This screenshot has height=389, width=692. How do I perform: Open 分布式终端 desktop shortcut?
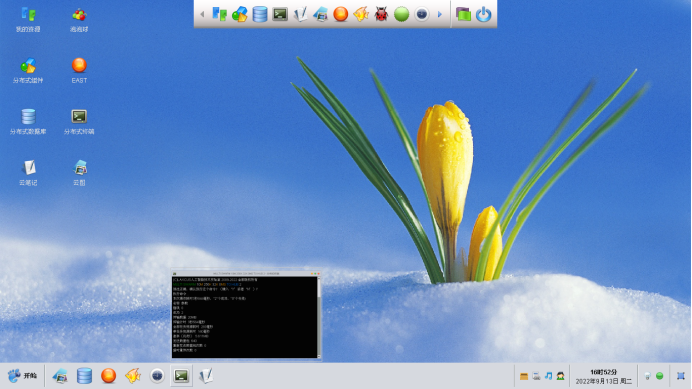79,122
